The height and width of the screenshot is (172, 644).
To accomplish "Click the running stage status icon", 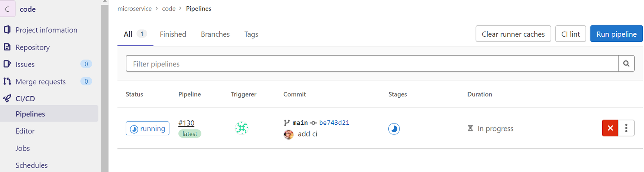I will (394, 129).
